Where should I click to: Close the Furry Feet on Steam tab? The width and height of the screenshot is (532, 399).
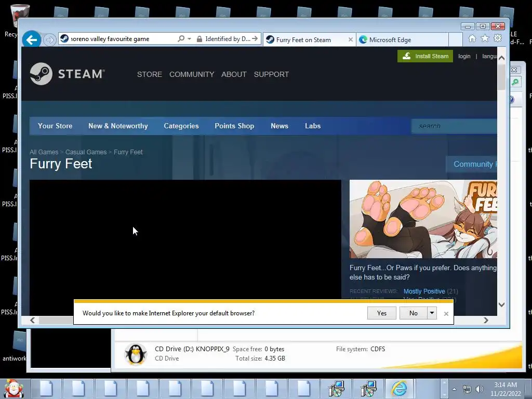(351, 39)
